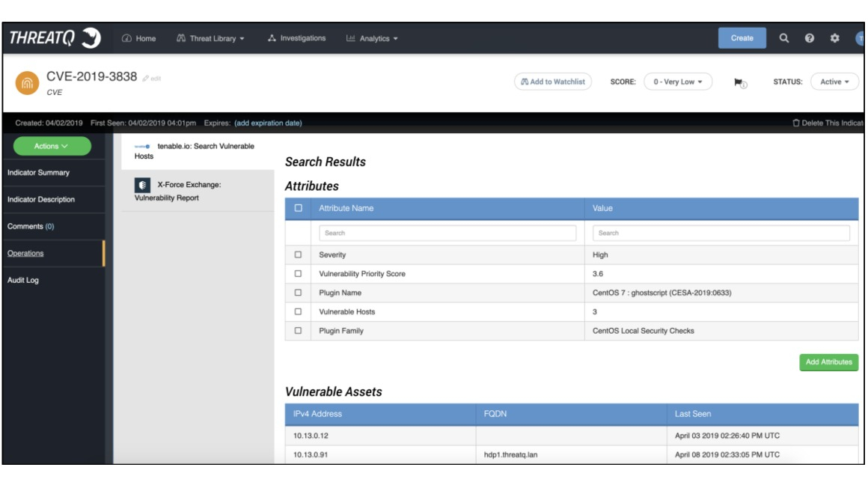
Task: Click the flag icon next to Score
Action: pos(739,82)
